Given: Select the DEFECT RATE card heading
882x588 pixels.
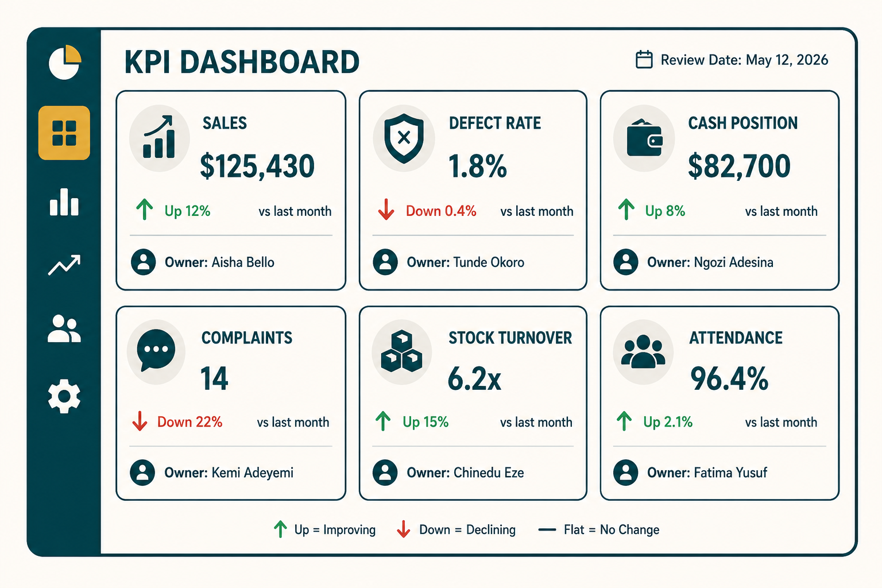Looking at the screenshot, I should tap(495, 123).
